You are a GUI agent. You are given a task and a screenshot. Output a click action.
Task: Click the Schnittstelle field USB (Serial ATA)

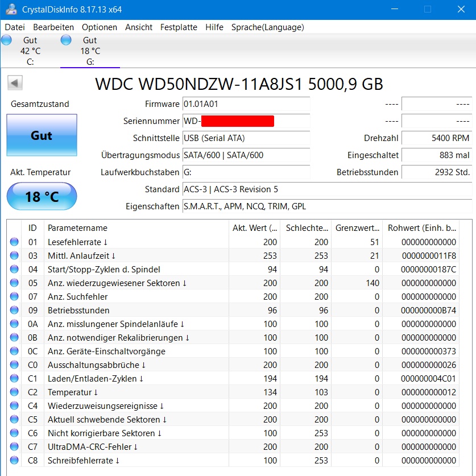pyautogui.click(x=246, y=138)
